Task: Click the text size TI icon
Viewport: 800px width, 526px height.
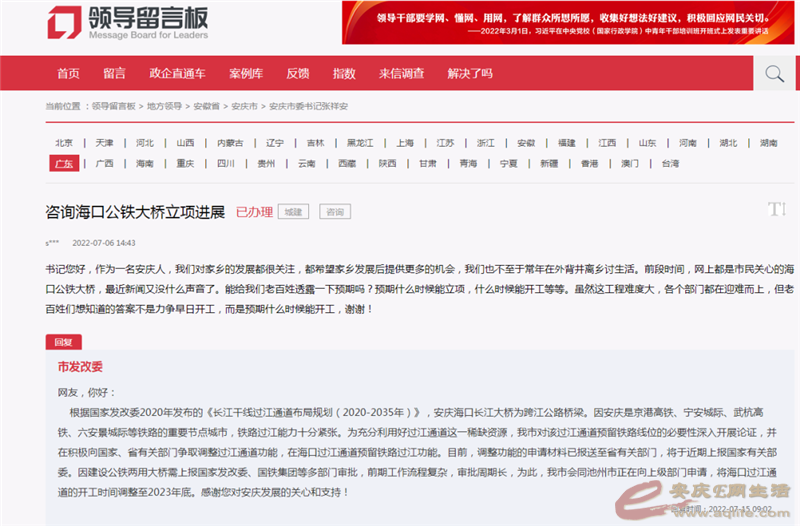Action: 776,209
